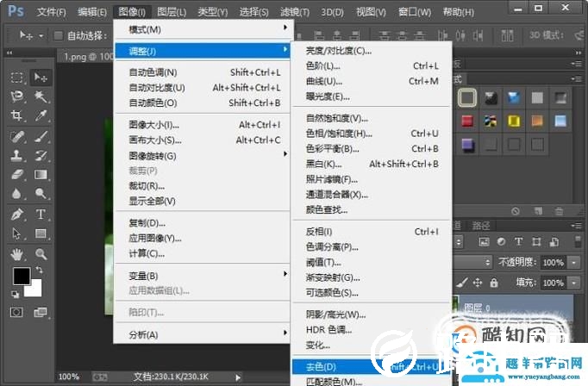Choose the yellow style swatch
The width and height of the screenshot is (588, 386).
point(514,121)
